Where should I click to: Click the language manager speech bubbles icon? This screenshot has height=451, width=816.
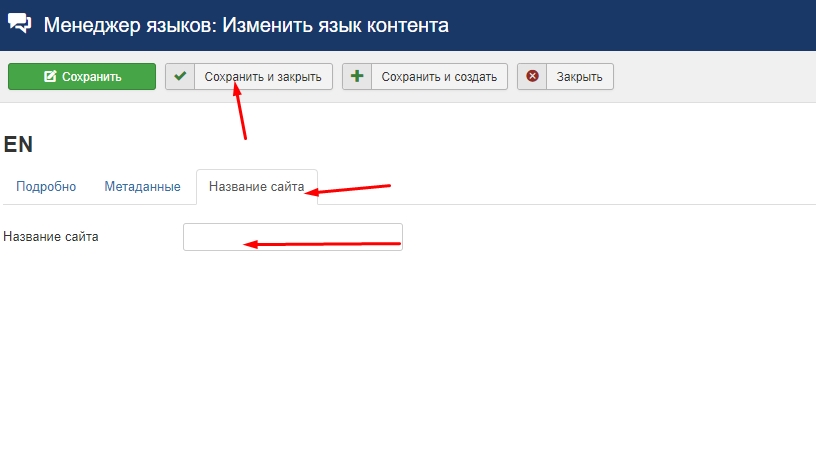pos(20,24)
